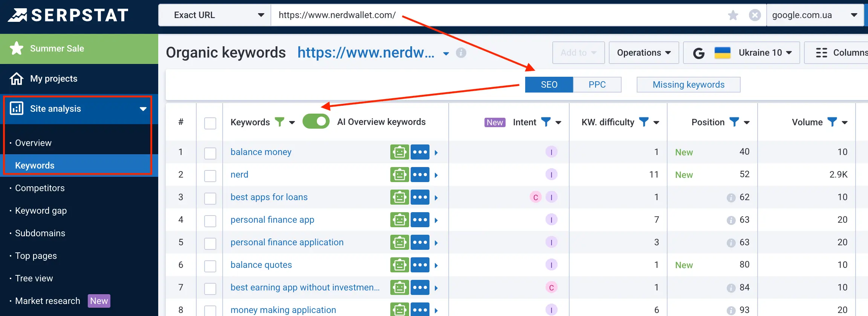This screenshot has height=316, width=868.
Task: Switch to the SEO tab
Action: (x=549, y=85)
